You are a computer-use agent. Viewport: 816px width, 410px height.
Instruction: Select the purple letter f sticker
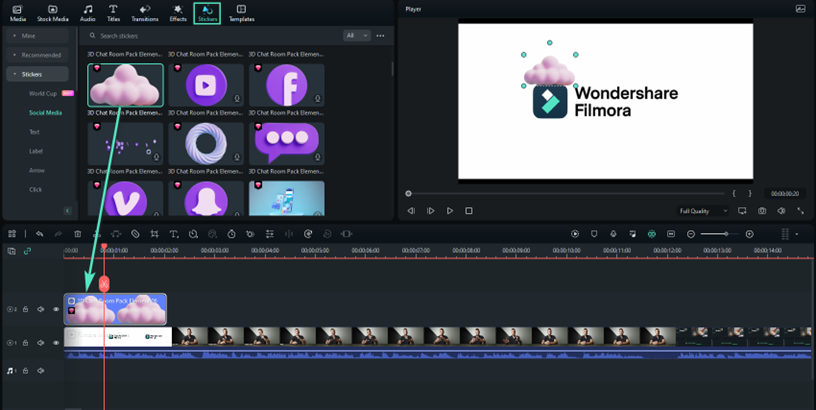[x=287, y=85]
